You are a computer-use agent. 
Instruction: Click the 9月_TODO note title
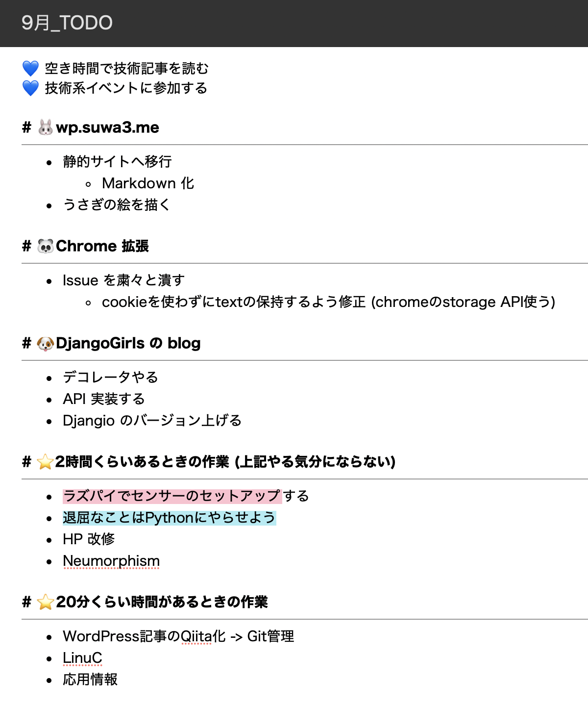67,23
